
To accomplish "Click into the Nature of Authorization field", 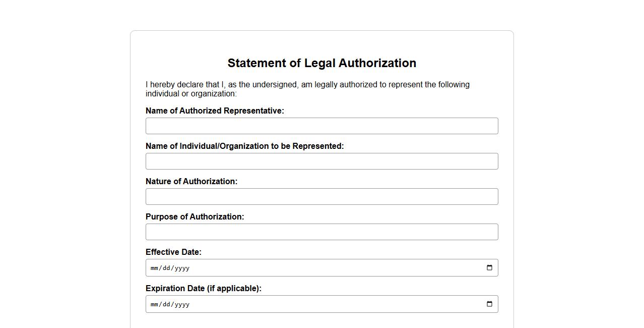I will click(x=321, y=197).
